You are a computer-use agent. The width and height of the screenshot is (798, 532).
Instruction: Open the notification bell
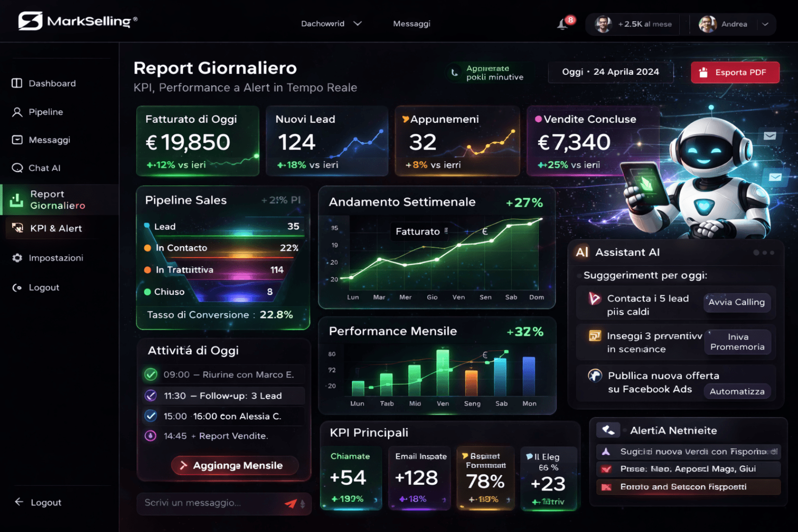point(562,24)
